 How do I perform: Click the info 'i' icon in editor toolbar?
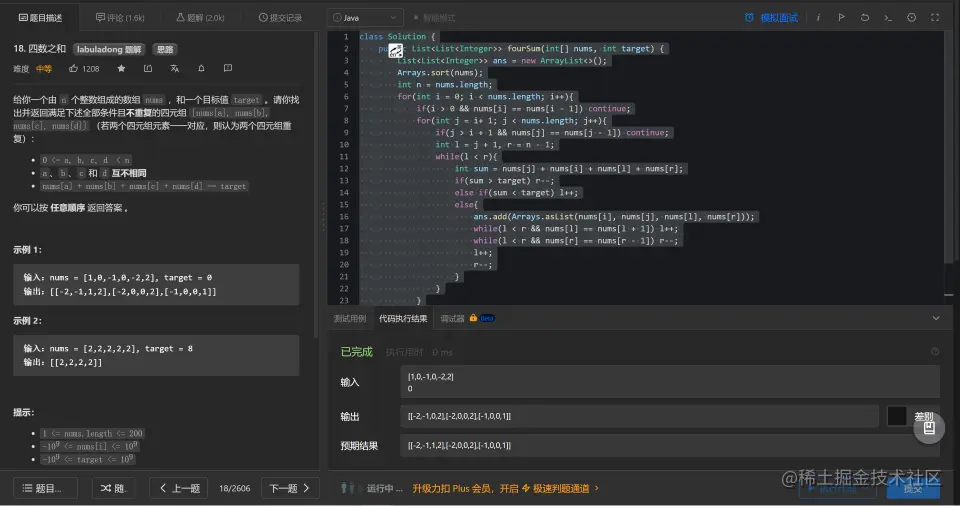coord(818,18)
